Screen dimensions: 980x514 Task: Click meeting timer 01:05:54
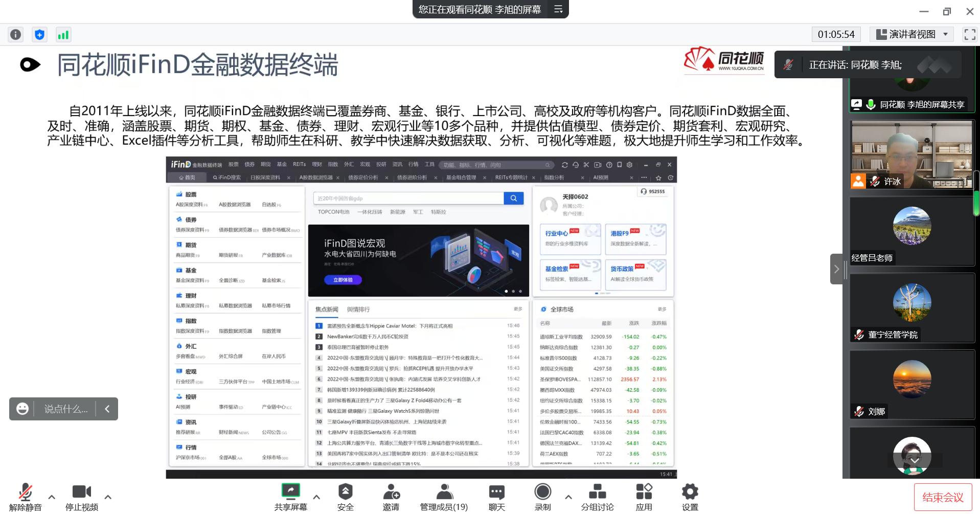[836, 34]
